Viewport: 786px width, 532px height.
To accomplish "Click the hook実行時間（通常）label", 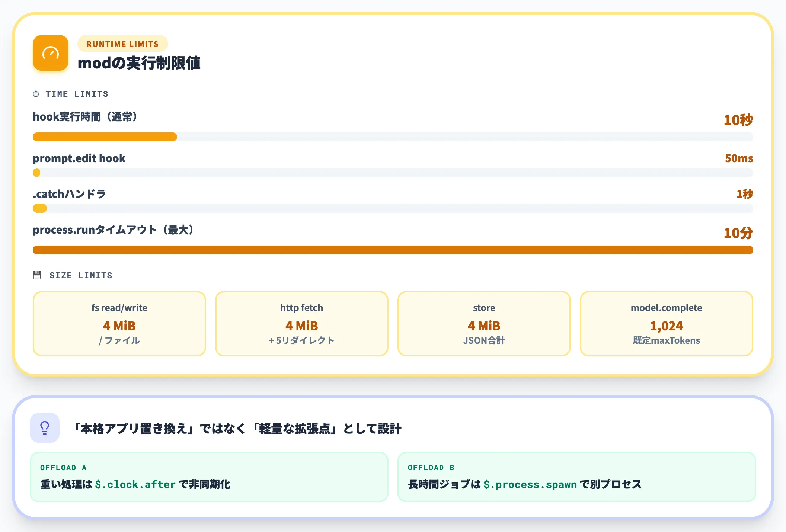I will (x=85, y=117).
